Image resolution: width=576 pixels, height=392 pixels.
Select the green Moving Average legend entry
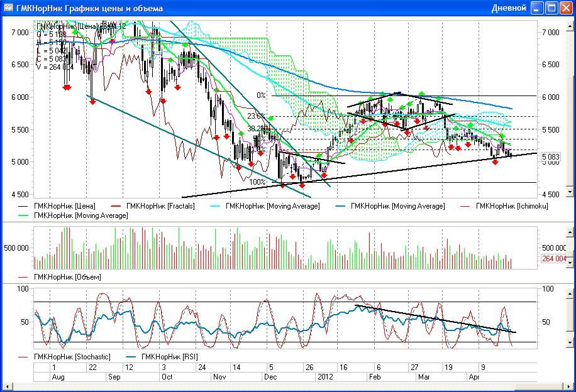[73, 215]
